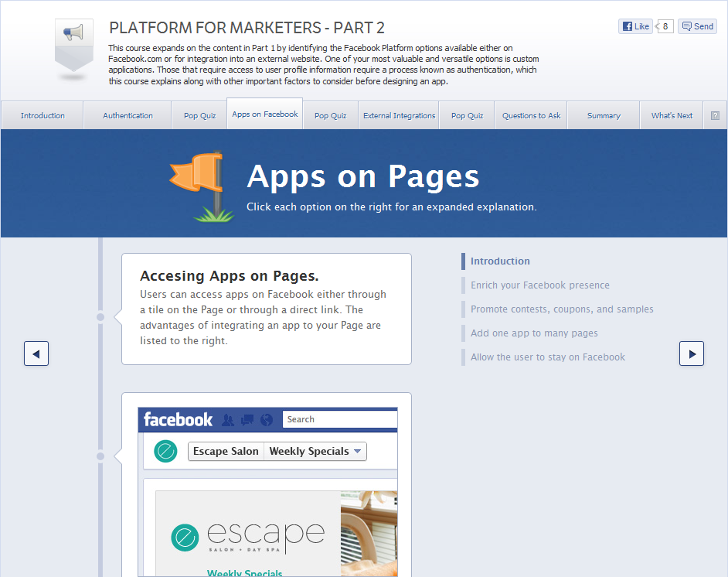Go to the Questions to Ask tab
The image size is (728, 577).
pos(531,116)
